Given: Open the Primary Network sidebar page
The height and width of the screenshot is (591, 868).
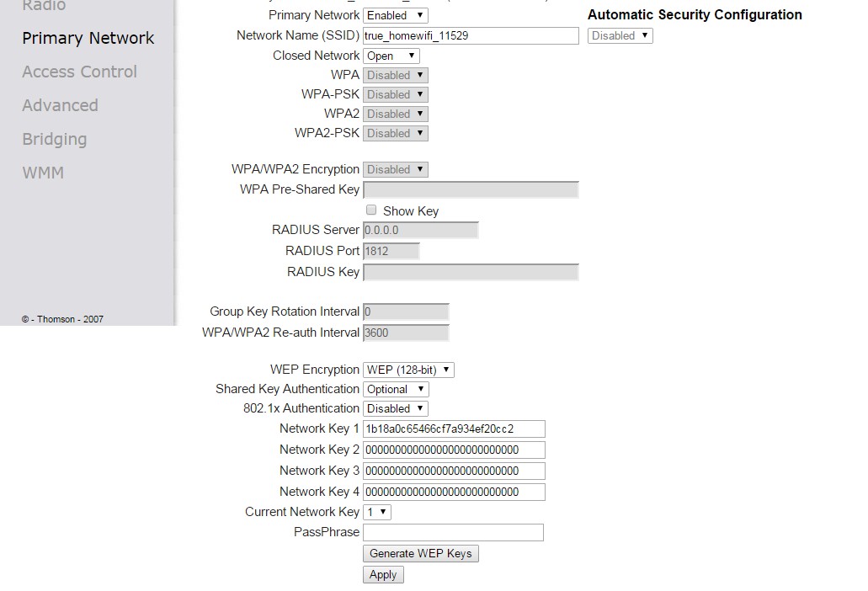Looking at the screenshot, I should click(88, 38).
